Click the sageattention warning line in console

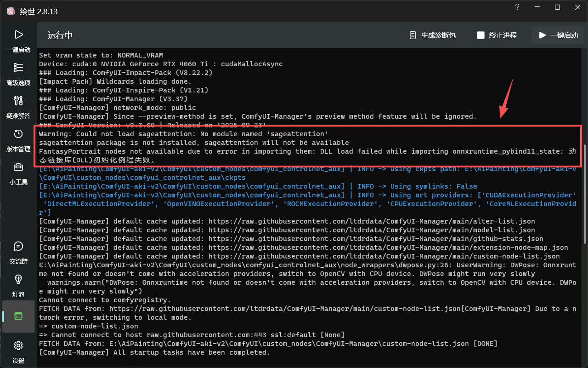(x=183, y=134)
